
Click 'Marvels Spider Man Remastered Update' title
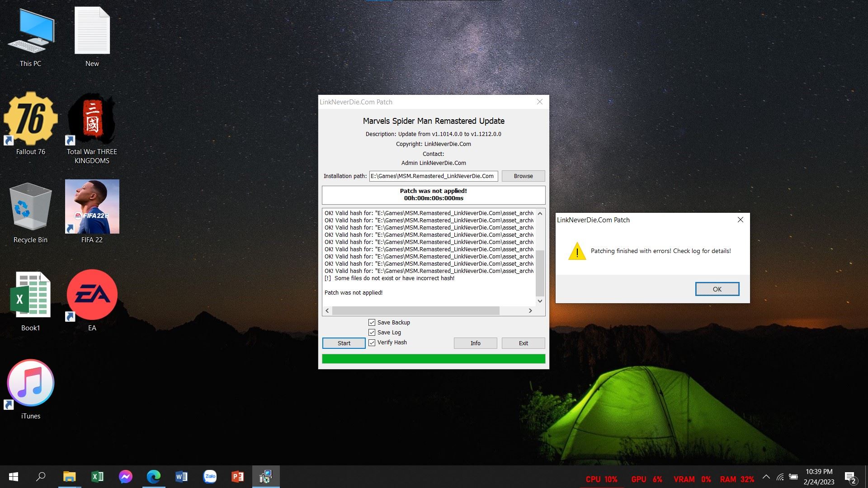pos(434,121)
